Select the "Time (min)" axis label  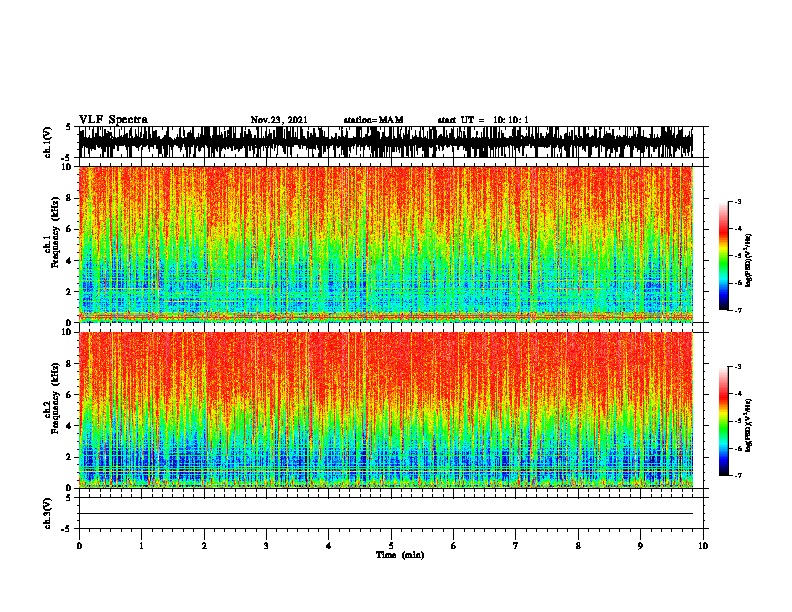pos(400,555)
